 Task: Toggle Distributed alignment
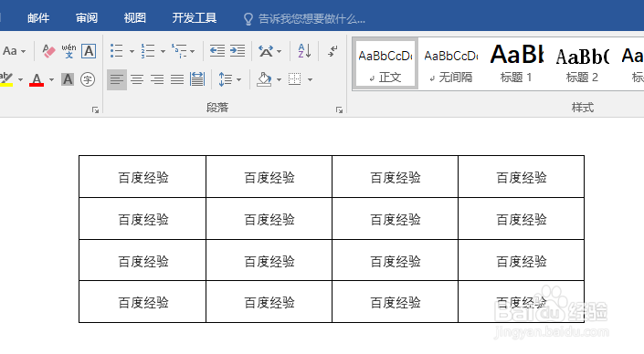197,79
